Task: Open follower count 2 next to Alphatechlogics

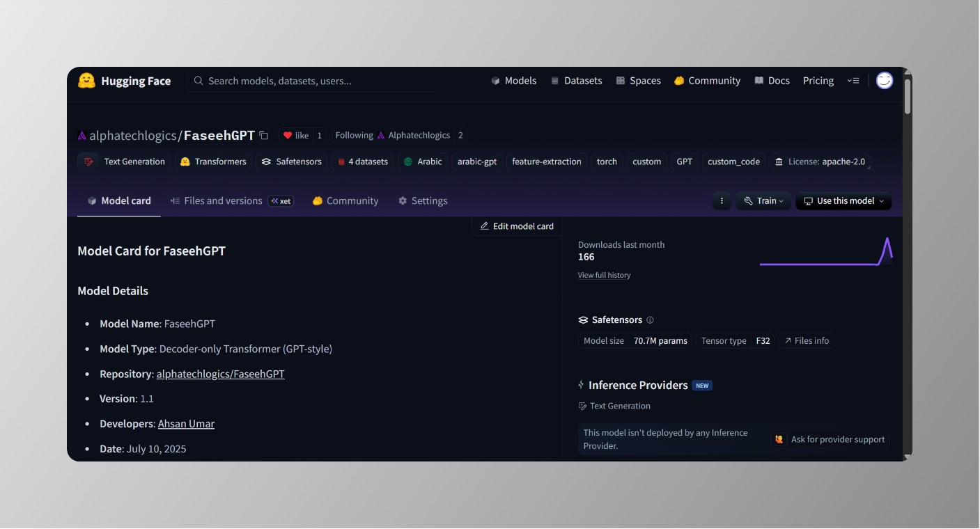Action: click(460, 136)
